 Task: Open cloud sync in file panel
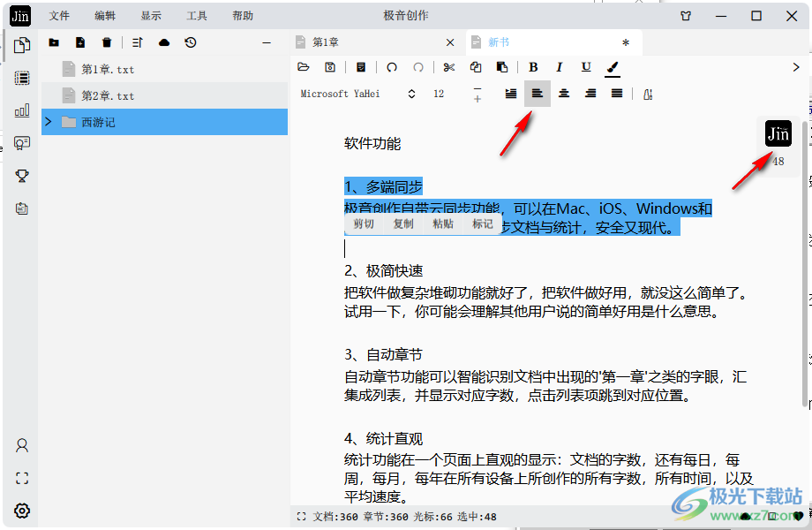[164, 42]
